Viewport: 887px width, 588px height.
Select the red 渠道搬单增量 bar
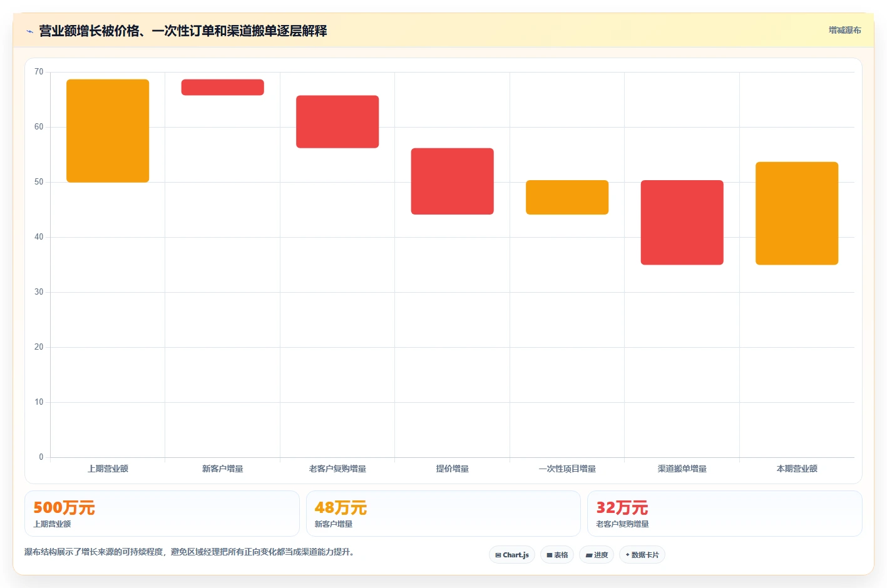coord(682,223)
